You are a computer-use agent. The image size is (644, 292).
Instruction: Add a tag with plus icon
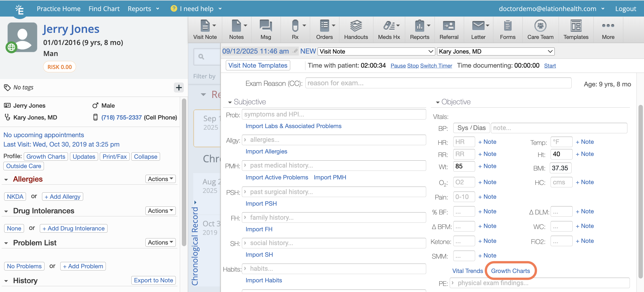click(179, 88)
